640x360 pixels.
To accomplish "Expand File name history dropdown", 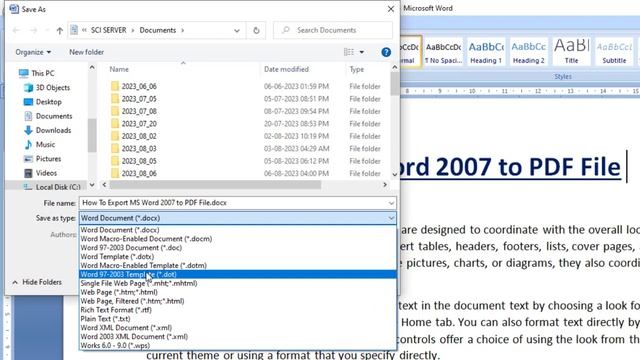I will [x=391, y=203].
